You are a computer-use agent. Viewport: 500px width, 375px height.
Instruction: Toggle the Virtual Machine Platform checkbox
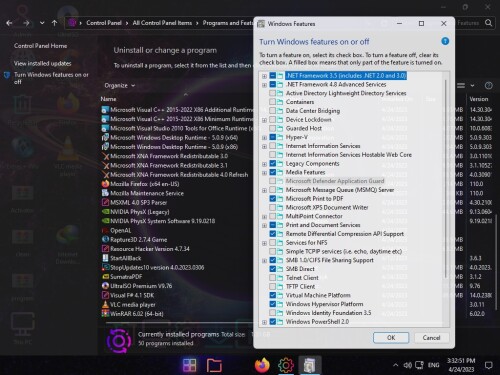(272, 295)
